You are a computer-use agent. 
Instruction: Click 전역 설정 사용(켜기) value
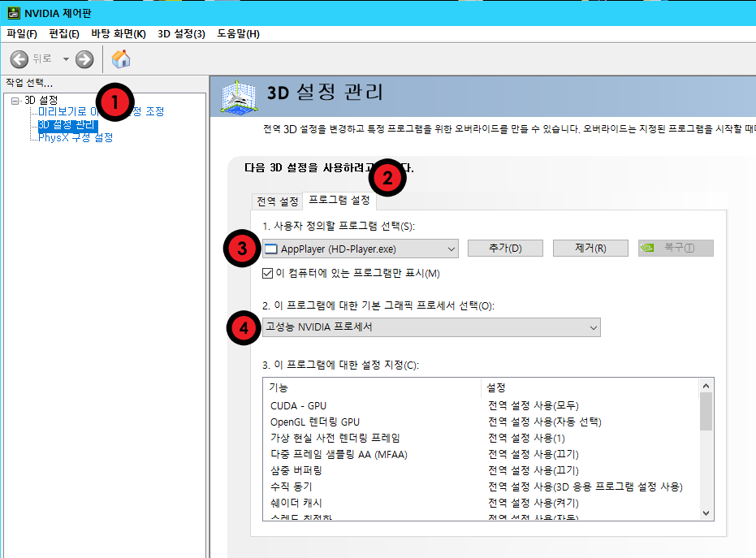534,503
